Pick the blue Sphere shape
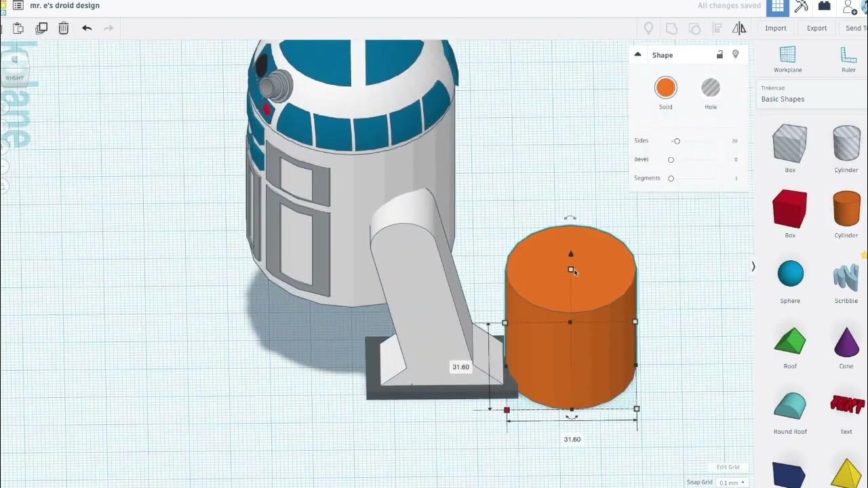Image resolution: width=868 pixels, height=488 pixels. [790, 274]
